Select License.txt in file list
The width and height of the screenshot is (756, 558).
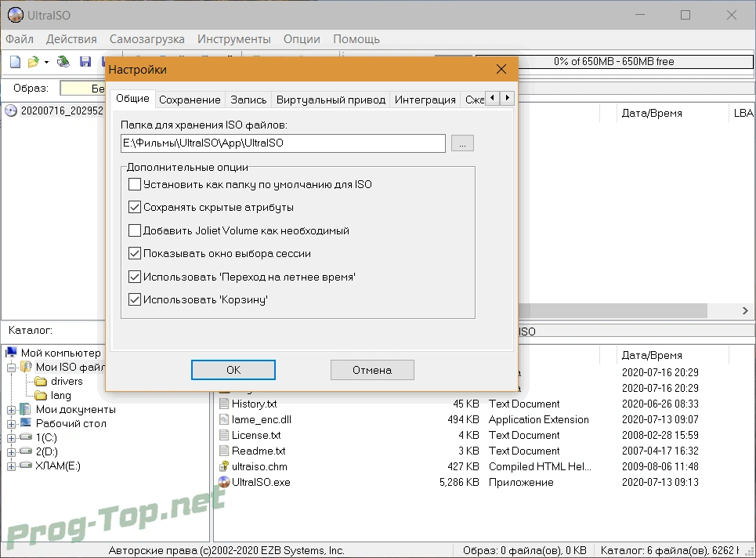pyautogui.click(x=256, y=435)
